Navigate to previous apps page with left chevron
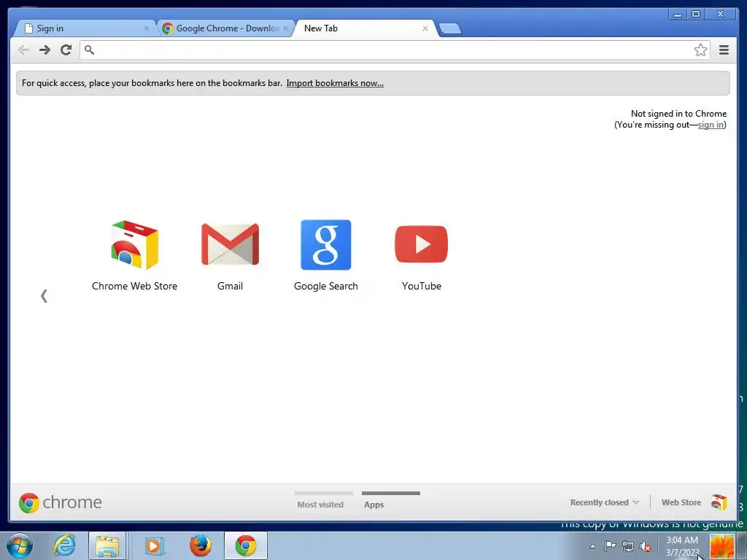 point(44,296)
